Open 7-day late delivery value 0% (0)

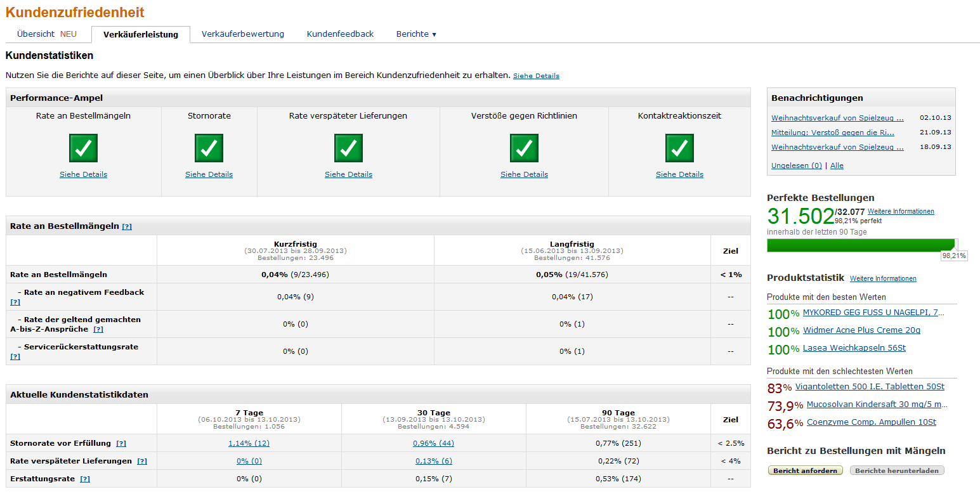249,462
